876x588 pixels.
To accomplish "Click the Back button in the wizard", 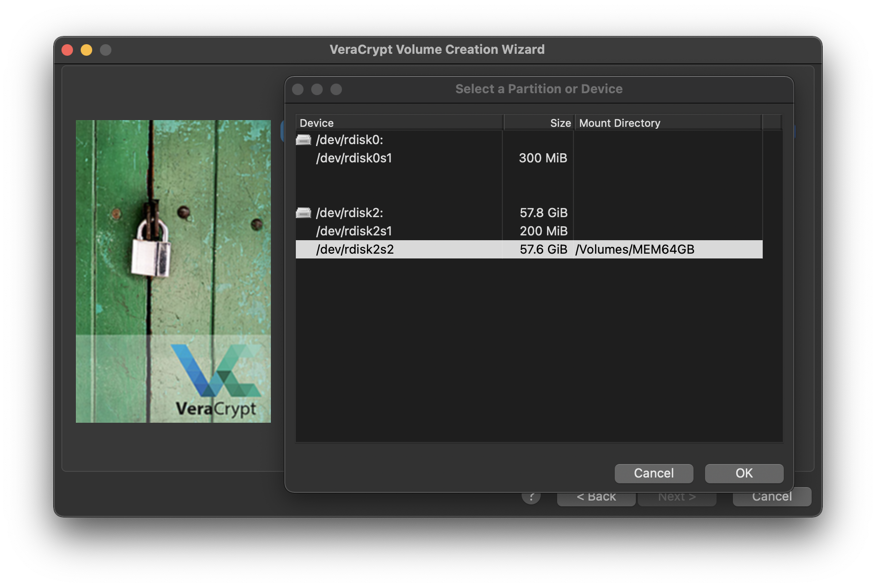I will point(596,496).
